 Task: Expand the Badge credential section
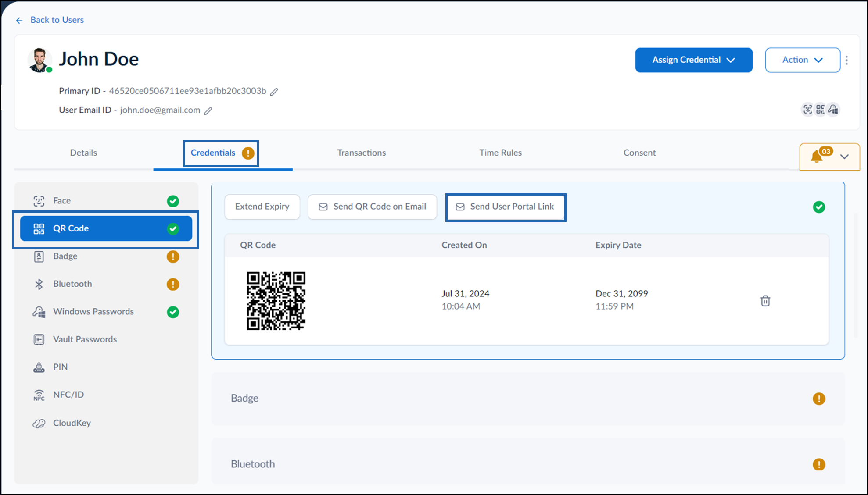pos(528,399)
